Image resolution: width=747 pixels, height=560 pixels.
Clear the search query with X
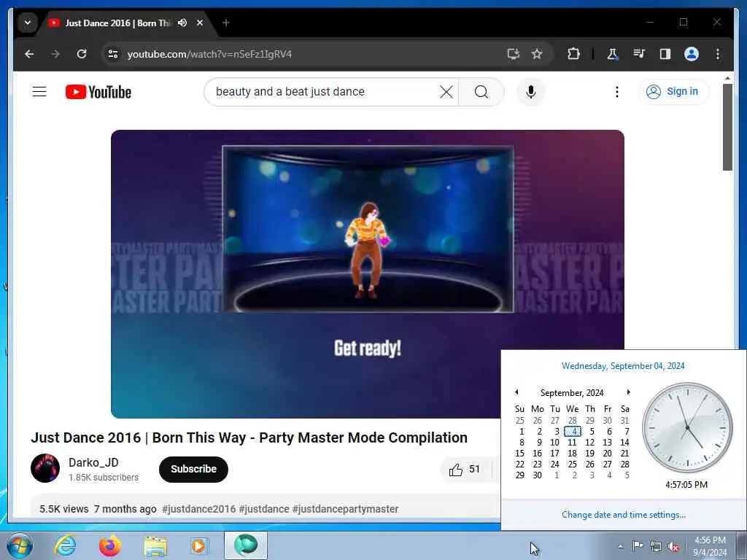446,91
